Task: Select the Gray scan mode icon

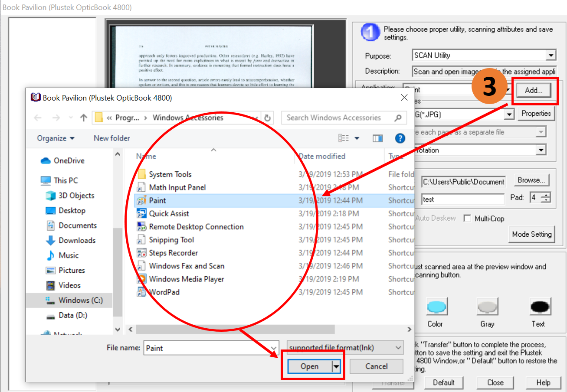Action: [487, 307]
